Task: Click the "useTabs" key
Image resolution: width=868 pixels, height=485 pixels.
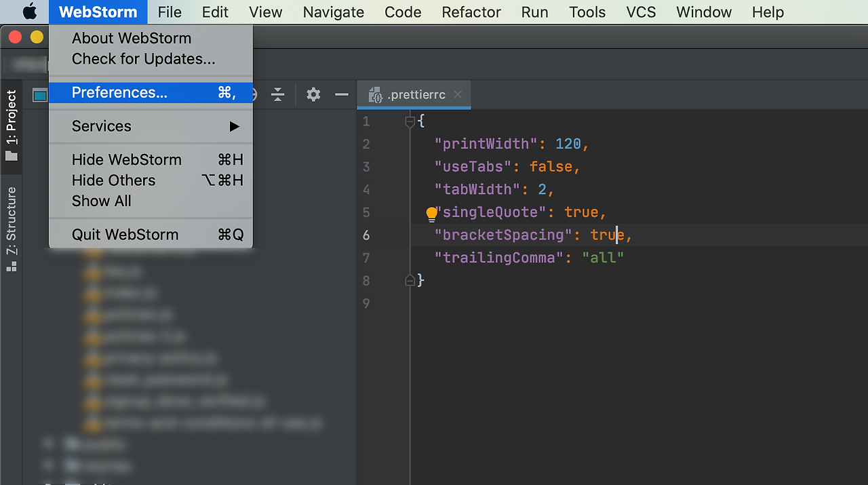Action: pyautogui.click(x=472, y=167)
